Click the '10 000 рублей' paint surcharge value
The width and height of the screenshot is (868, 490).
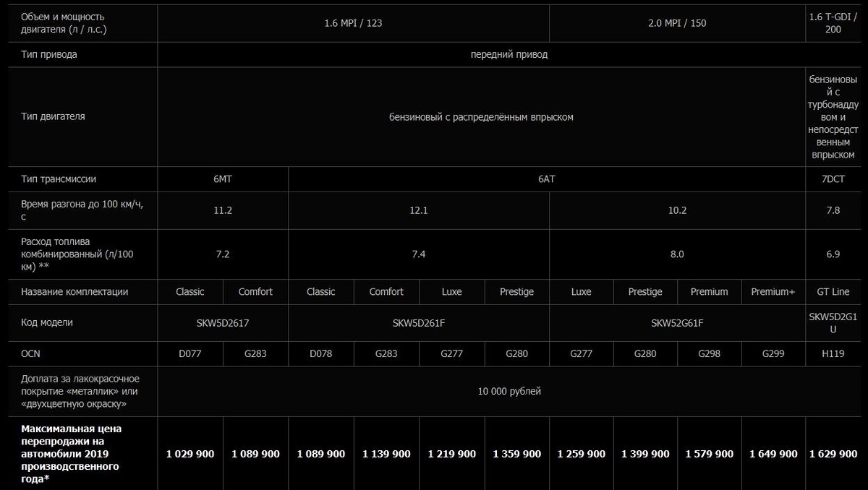point(509,392)
